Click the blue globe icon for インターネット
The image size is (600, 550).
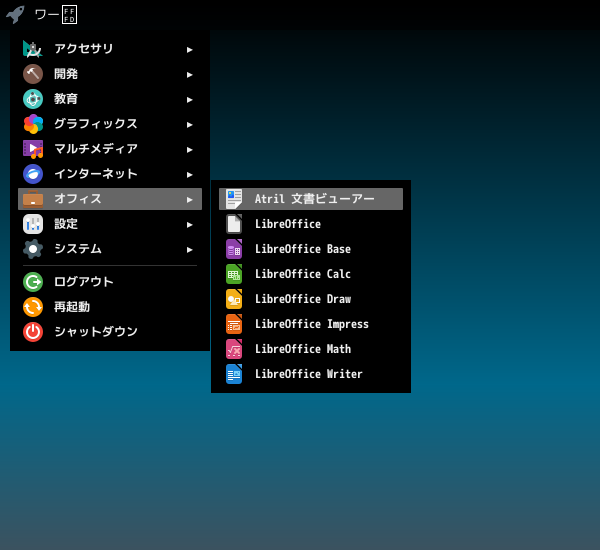[33, 174]
